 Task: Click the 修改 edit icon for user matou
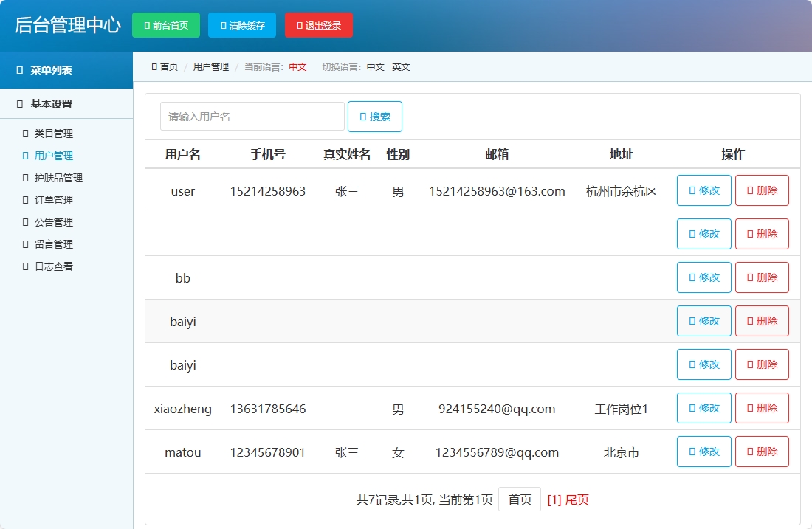click(x=692, y=452)
